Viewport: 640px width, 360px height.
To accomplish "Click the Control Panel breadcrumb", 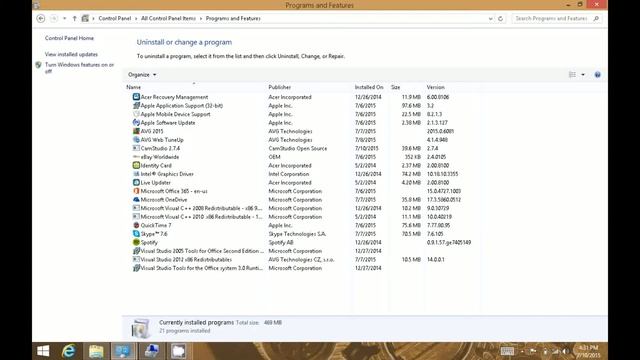I will tap(115, 18).
